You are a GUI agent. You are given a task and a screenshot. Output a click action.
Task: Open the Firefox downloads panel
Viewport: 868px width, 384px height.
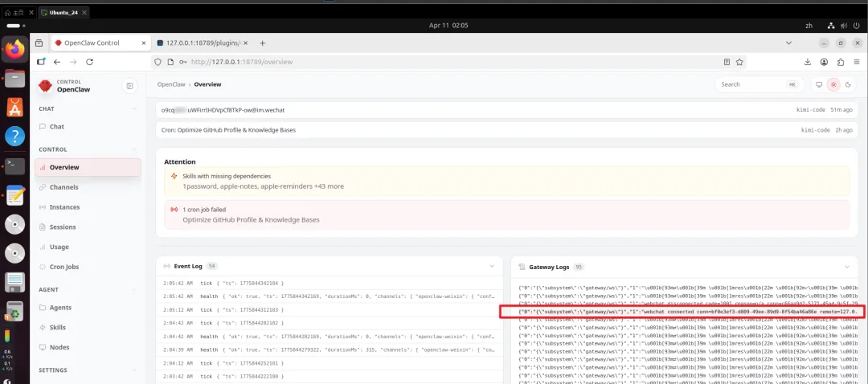(x=808, y=62)
